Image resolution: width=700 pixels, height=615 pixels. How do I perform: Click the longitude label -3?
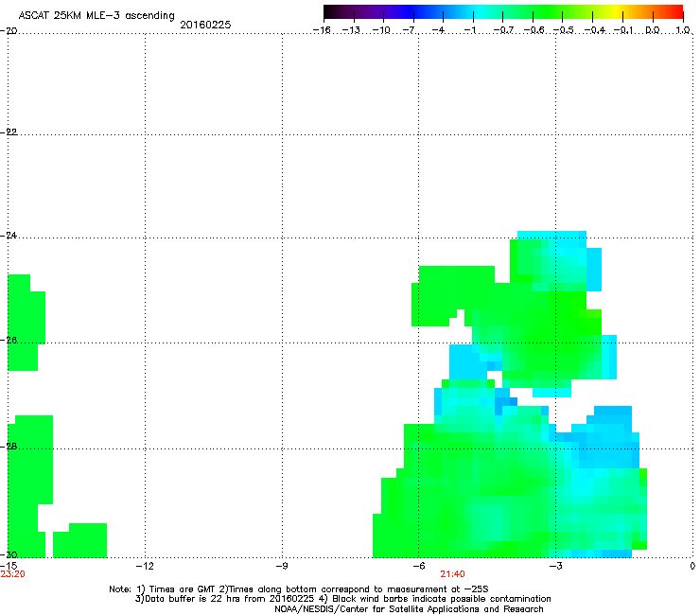555,566
